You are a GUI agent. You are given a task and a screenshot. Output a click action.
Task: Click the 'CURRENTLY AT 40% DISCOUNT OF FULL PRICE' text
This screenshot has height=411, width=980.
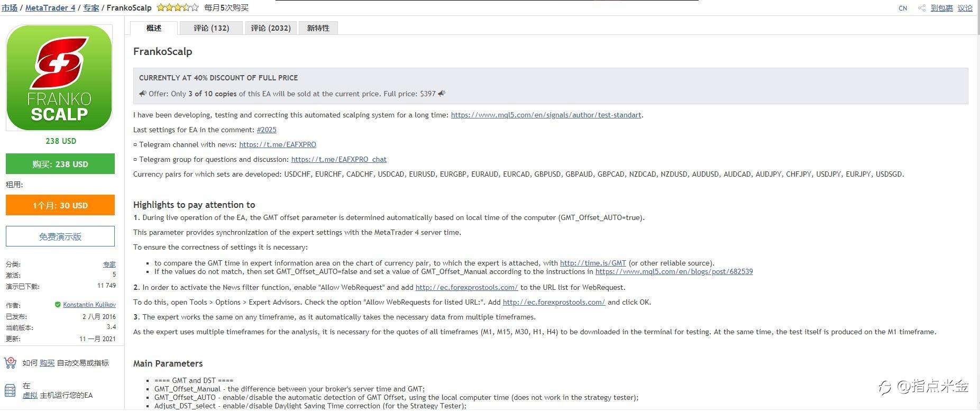click(218, 78)
